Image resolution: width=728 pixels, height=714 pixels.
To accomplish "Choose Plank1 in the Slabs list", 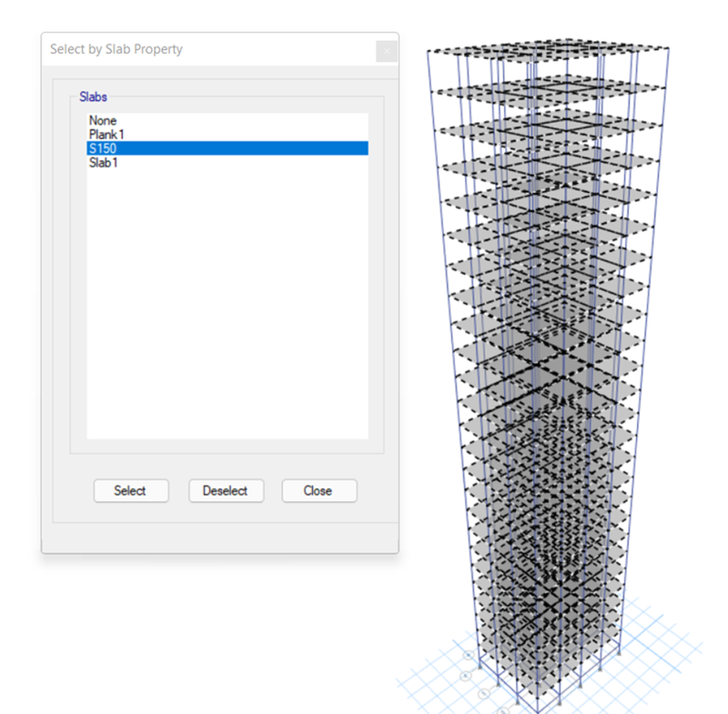I will [227, 135].
